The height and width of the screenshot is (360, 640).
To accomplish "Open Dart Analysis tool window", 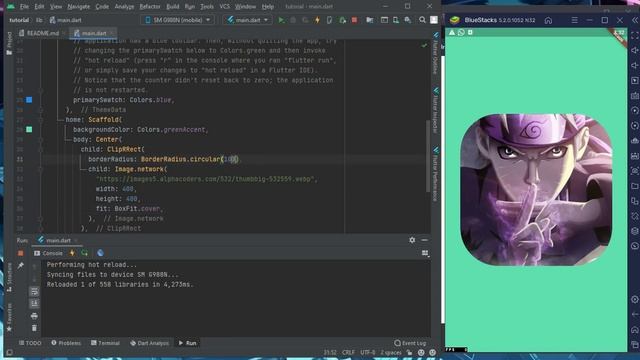I will pyautogui.click(x=149, y=343).
